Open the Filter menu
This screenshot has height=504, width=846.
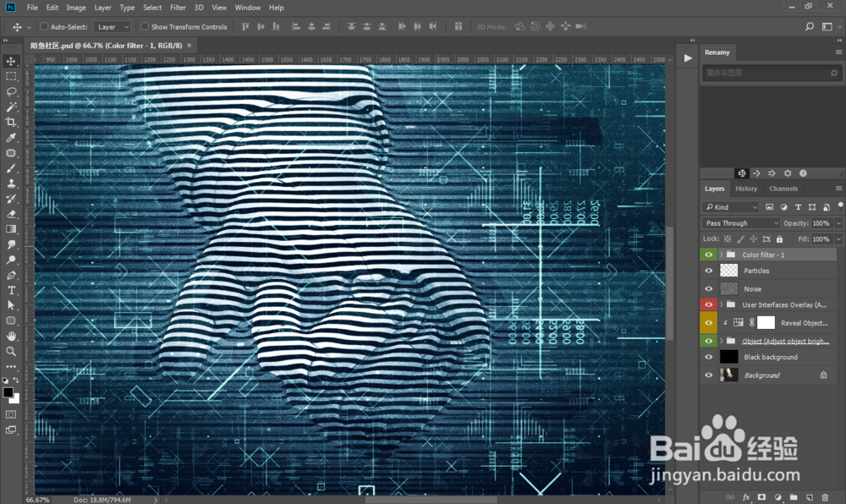pyautogui.click(x=178, y=8)
